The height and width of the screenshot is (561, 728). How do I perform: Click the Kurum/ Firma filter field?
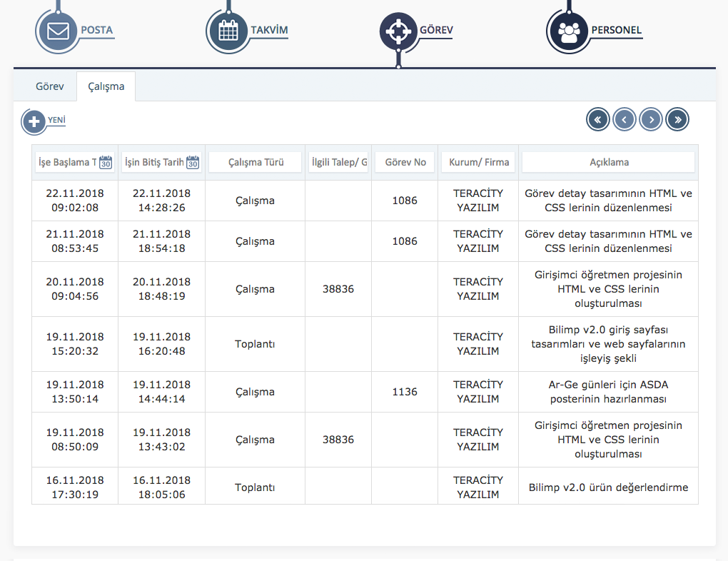point(478,162)
